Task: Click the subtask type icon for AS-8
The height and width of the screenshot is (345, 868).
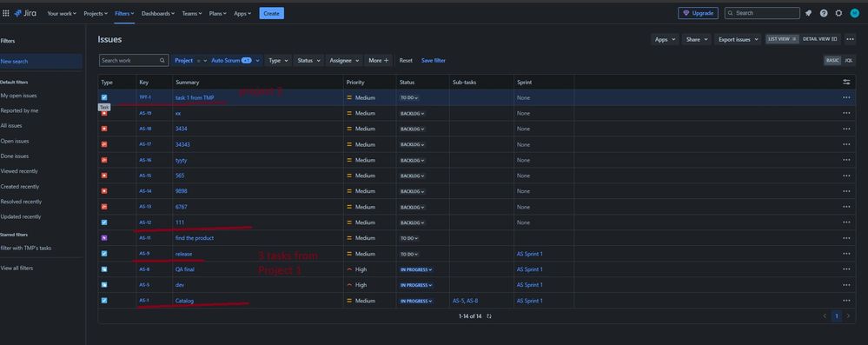Action: click(x=104, y=269)
